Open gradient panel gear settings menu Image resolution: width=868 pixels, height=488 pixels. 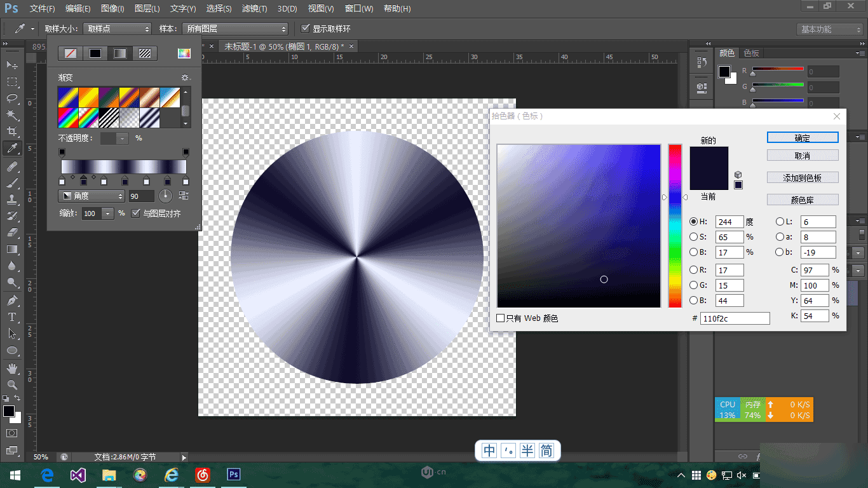[185, 78]
